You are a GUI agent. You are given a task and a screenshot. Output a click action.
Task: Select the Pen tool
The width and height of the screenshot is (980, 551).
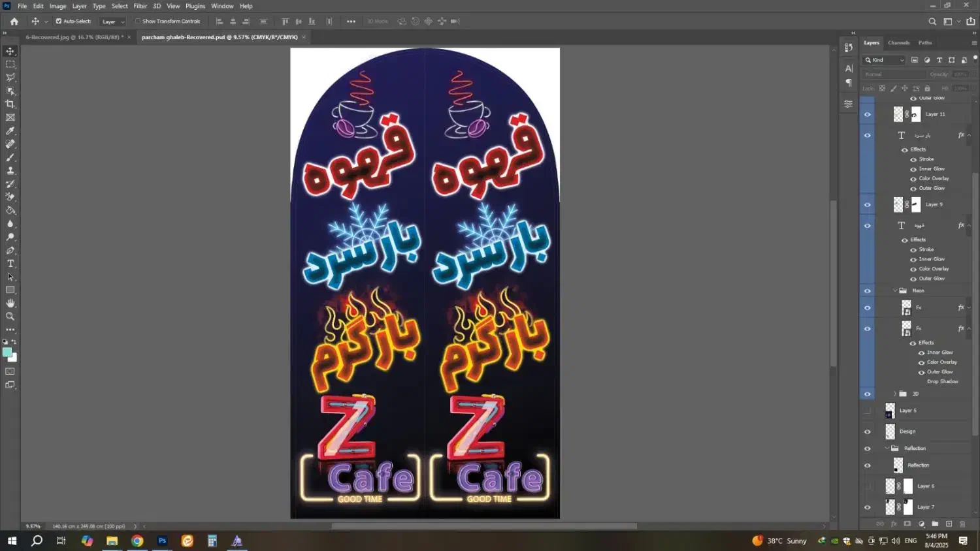10,250
